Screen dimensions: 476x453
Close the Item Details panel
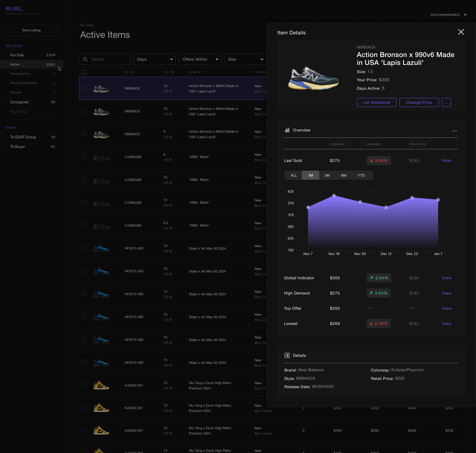tap(461, 32)
